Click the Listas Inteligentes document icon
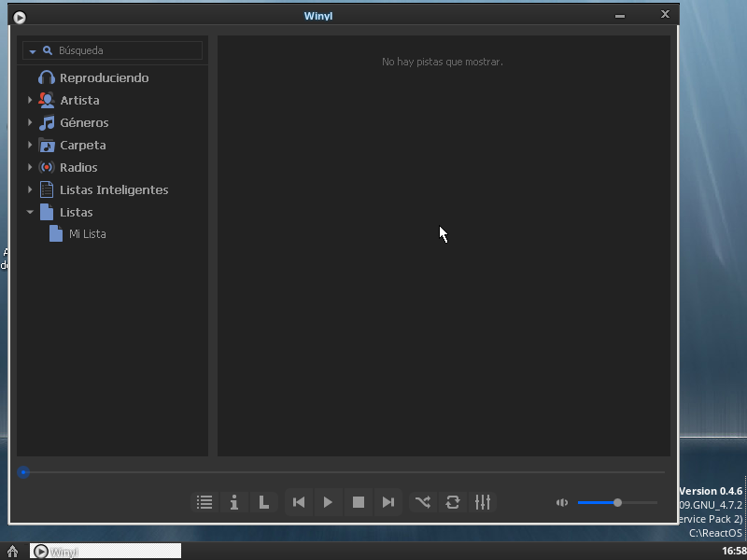 [x=47, y=189]
